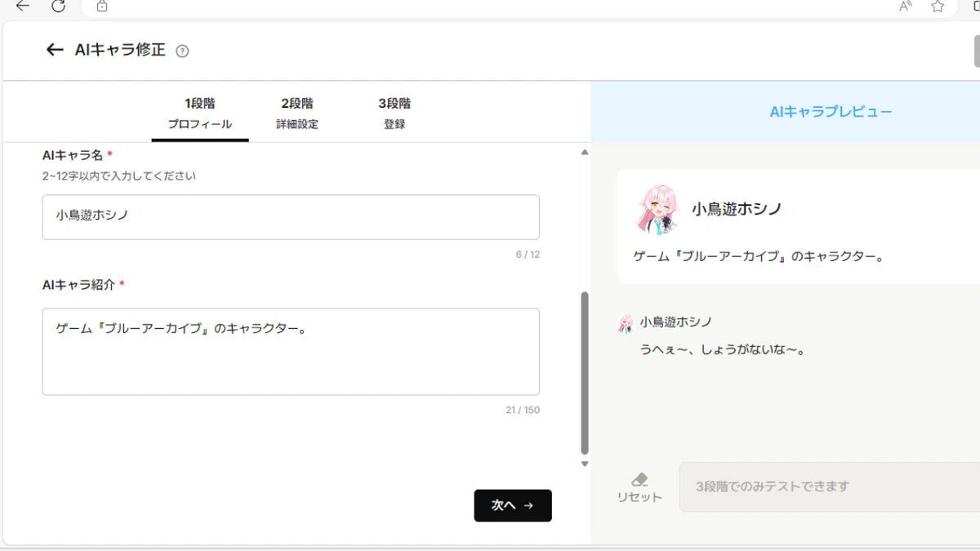Viewport: 980px width, 551px height.
Task: Click the 2~12字以内で入力してください hint text
Action: coord(119,176)
